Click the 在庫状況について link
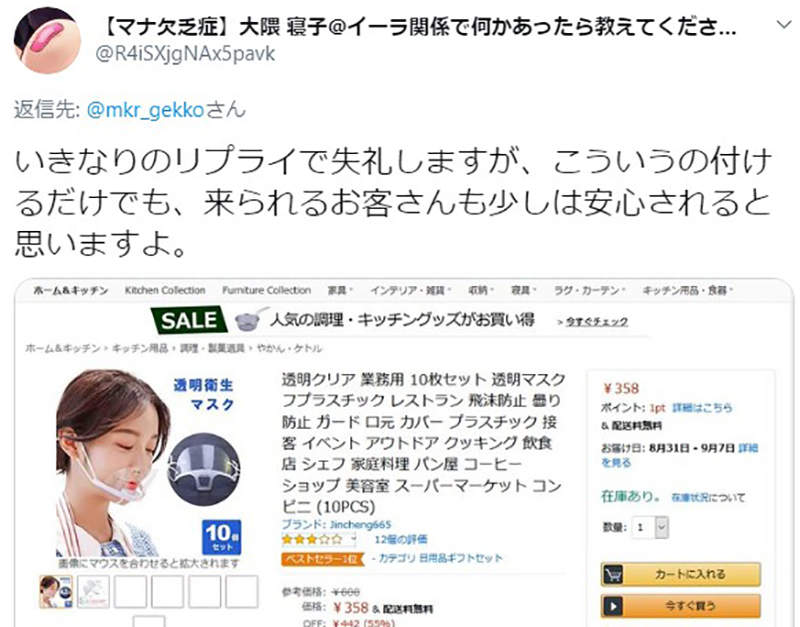 [x=708, y=497]
